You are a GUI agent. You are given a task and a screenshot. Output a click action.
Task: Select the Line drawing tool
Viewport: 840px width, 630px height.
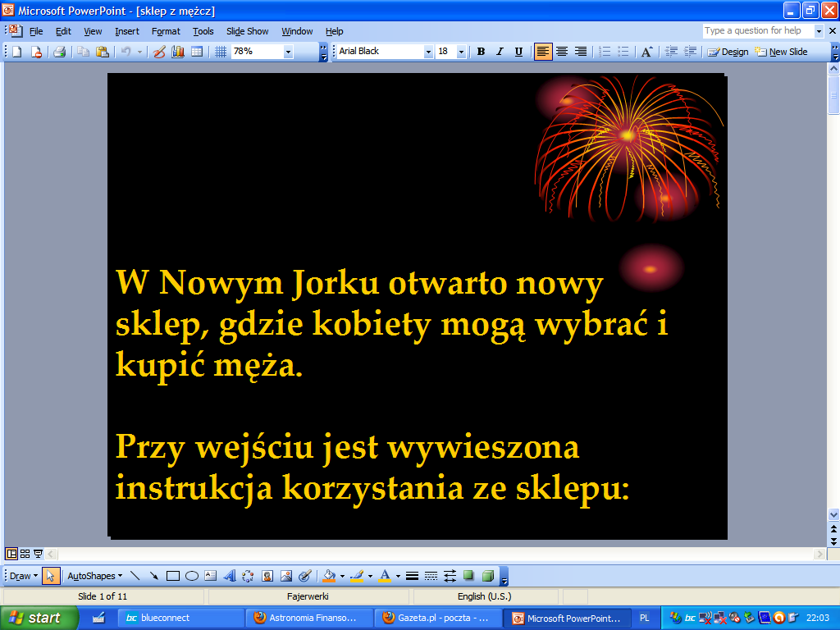[135, 576]
